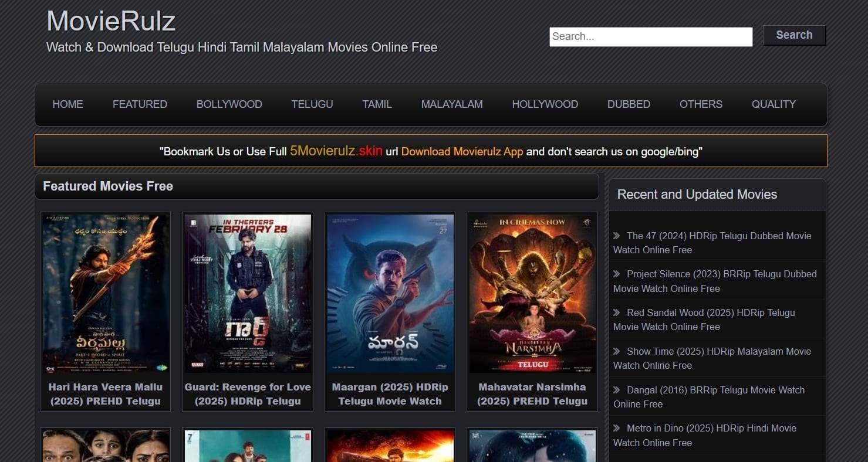The height and width of the screenshot is (462, 868).
Task: Click the Hari Hara Veera Mallu title link
Action: click(x=106, y=394)
